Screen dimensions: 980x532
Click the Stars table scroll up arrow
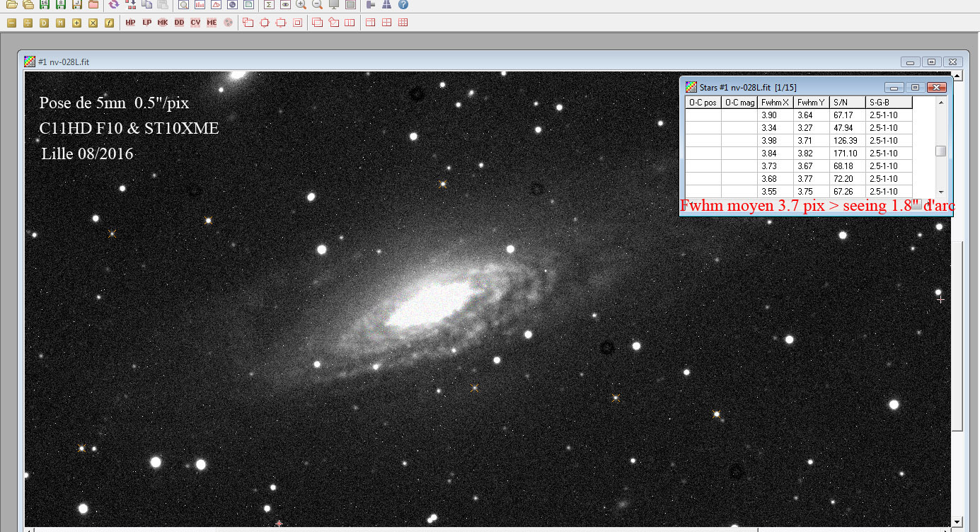coord(941,103)
